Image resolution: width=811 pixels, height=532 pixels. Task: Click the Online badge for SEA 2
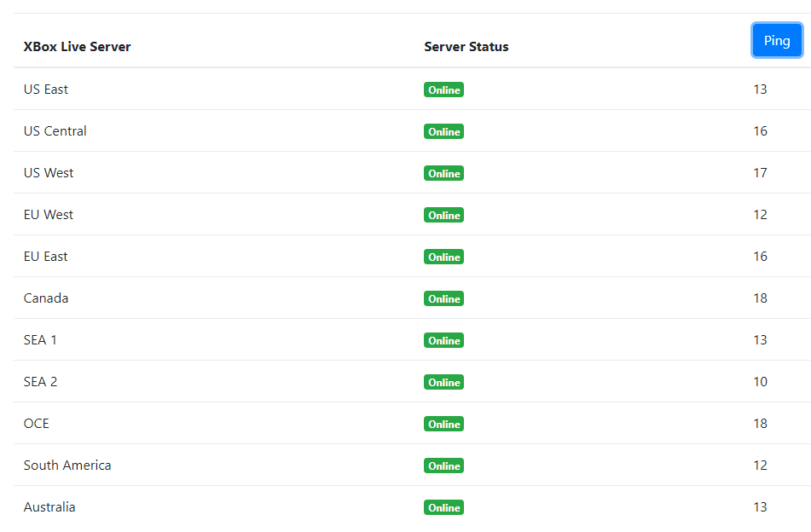tap(443, 383)
